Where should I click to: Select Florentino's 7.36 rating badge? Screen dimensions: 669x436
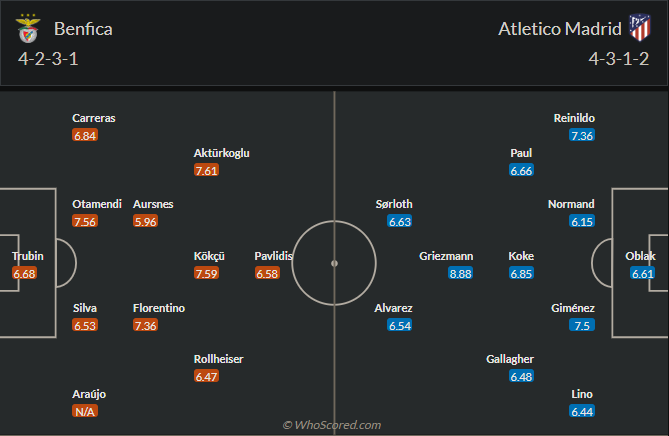[146, 326]
